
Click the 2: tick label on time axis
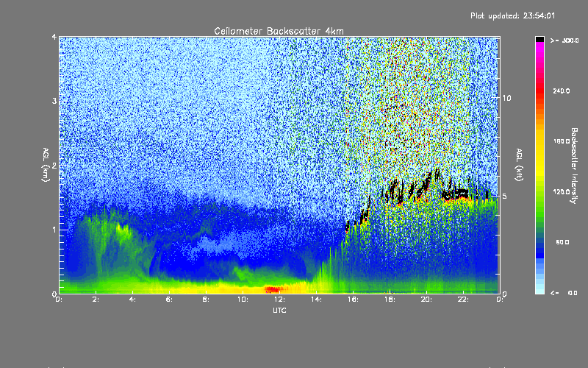(x=96, y=300)
